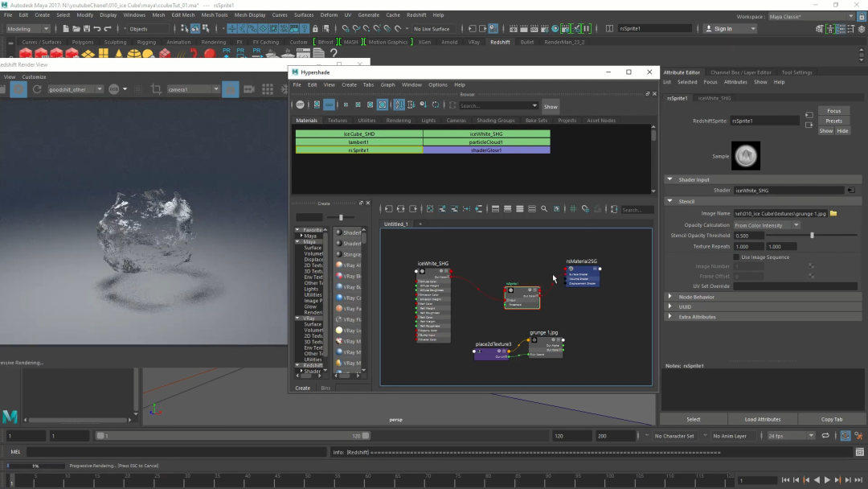Open the Modeling menu set dropdown
The height and width of the screenshot is (489, 868).
click(27, 29)
